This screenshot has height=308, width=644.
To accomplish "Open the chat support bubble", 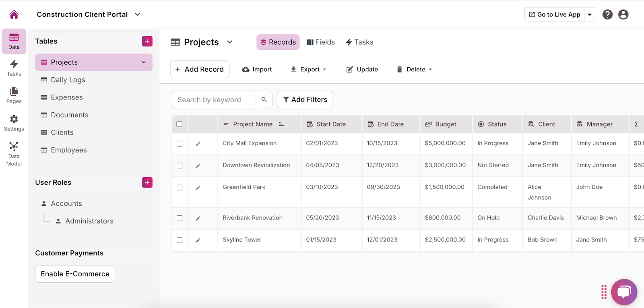I will tap(623, 292).
